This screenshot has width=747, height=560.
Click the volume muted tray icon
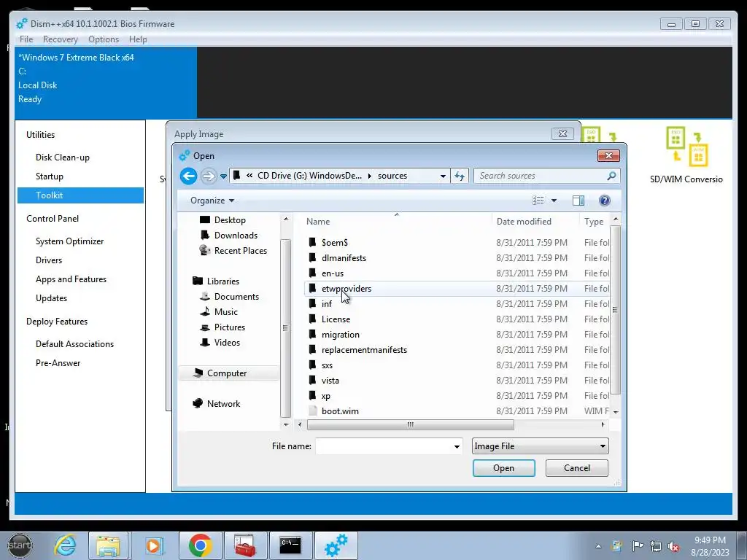673,546
